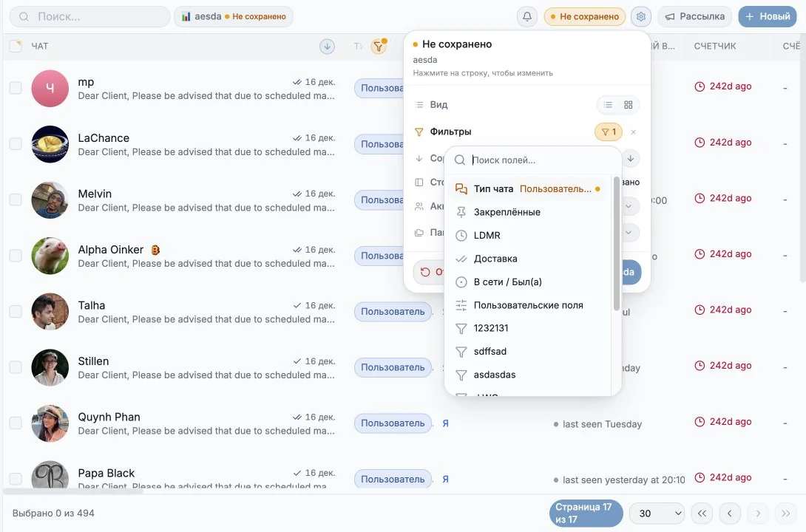The width and height of the screenshot is (806, 532).
Task: Open LaChance avatar thumbnail
Action: (50, 144)
